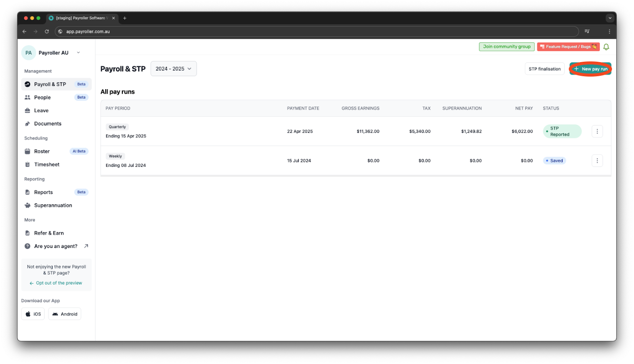
Task: Open three-dot menu for Quarterly pay run
Action: pos(597,131)
